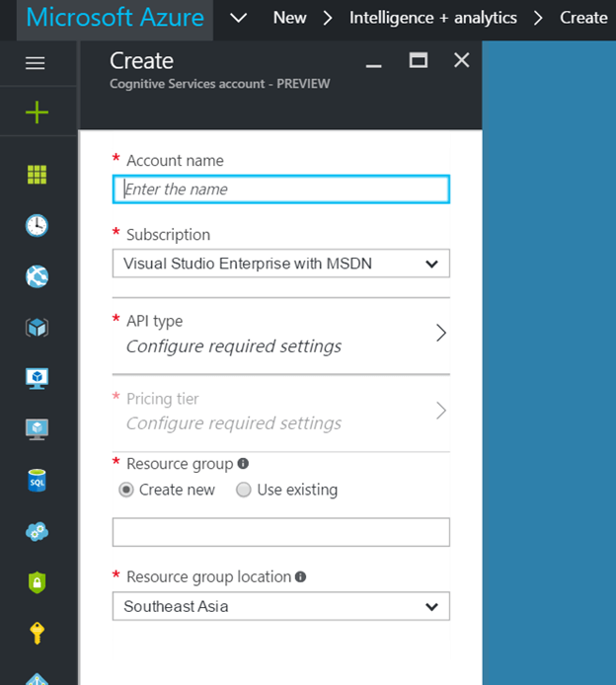Select the Create new radio button
616x685 pixels.
[x=125, y=490]
